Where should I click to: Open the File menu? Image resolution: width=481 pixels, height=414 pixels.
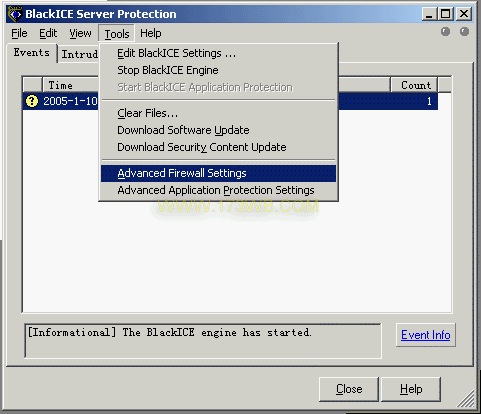click(19, 33)
